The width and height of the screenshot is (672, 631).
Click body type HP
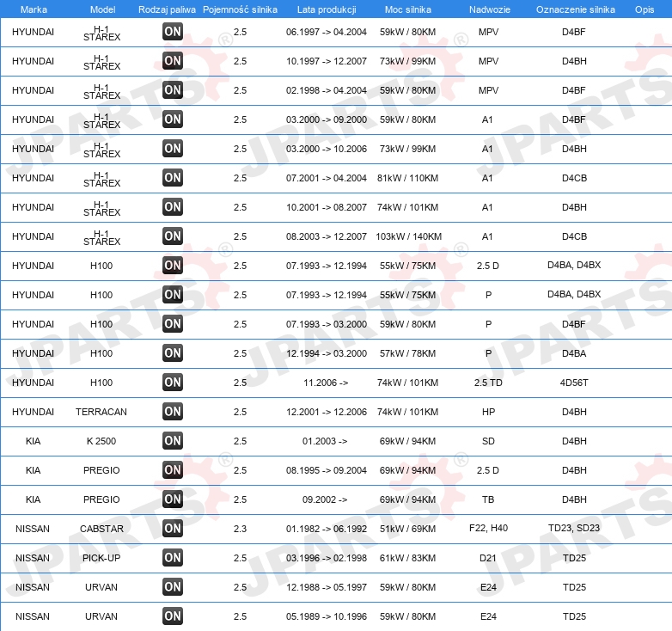488,412
